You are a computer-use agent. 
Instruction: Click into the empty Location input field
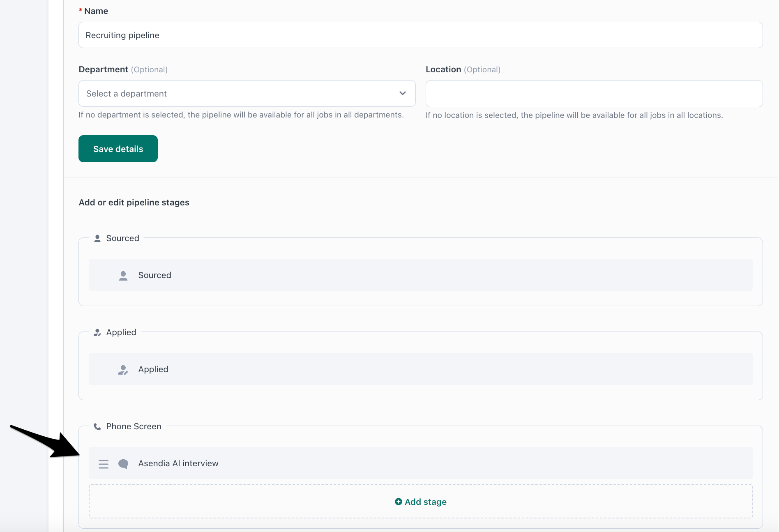pyautogui.click(x=594, y=94)
